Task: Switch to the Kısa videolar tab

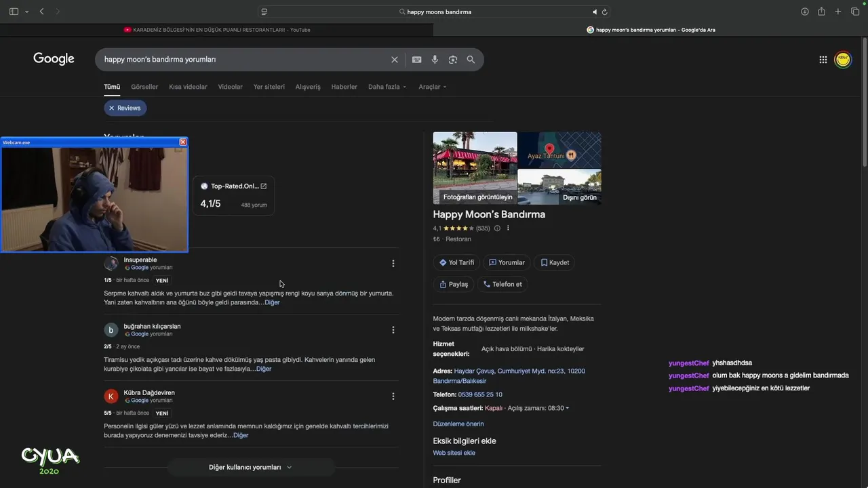Action: (188, 87)
